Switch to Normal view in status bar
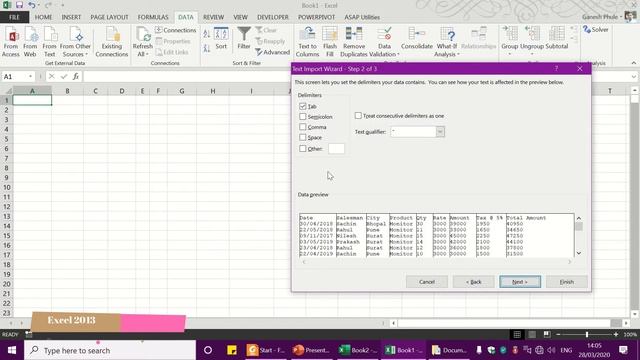This screenshot has width=640, height=360. point(517,335)
